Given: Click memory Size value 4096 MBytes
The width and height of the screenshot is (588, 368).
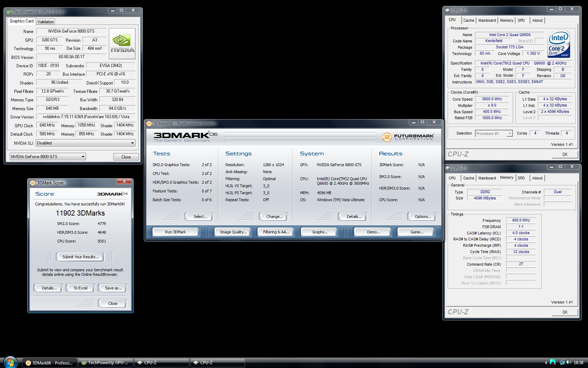Looking at the screenshot, I should [485, 198].
